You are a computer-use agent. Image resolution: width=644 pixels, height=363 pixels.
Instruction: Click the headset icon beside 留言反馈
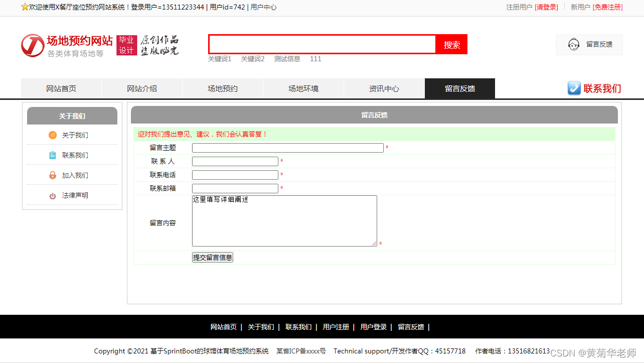tap(574, 45)
